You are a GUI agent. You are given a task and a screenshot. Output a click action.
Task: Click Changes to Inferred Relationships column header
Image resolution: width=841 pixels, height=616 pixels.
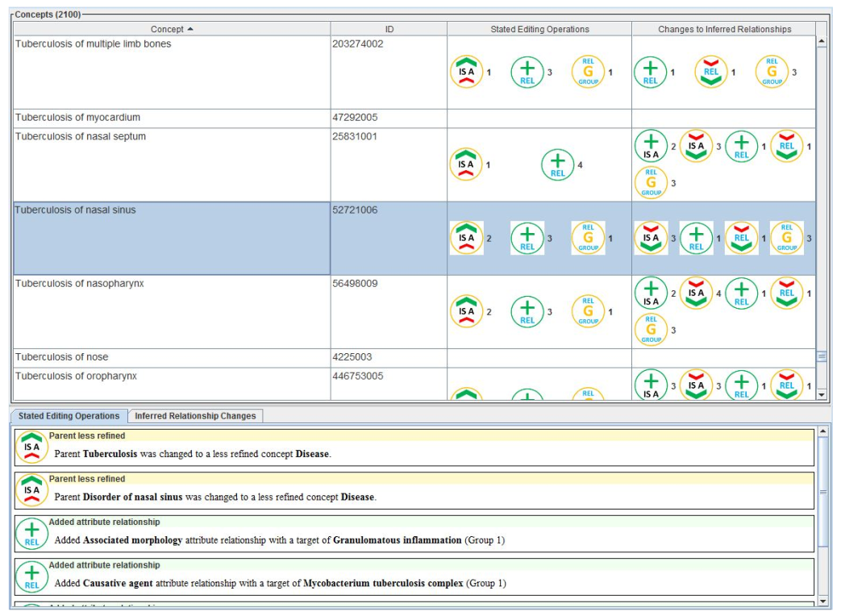(724, 29)
